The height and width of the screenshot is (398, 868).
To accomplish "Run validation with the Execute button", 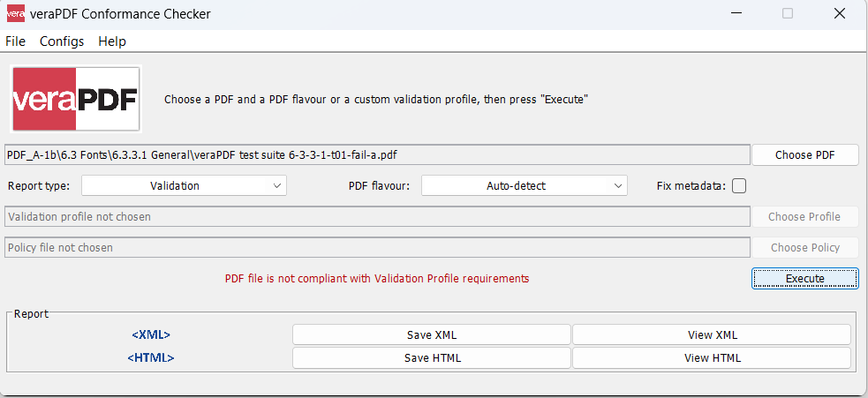I will tap(805, 279).
